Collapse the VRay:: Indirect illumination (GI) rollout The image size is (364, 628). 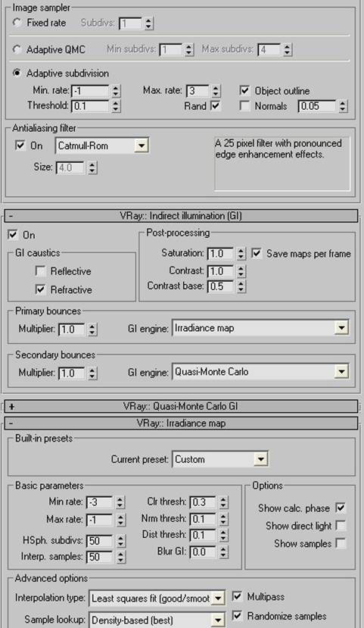point(181,216)
